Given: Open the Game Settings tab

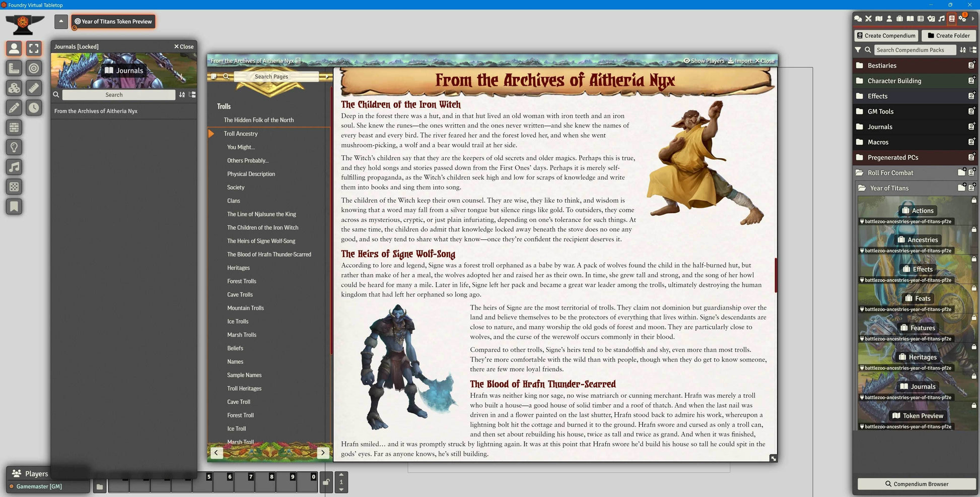Looking at the screenshot, I should click(x=962, y=19).
